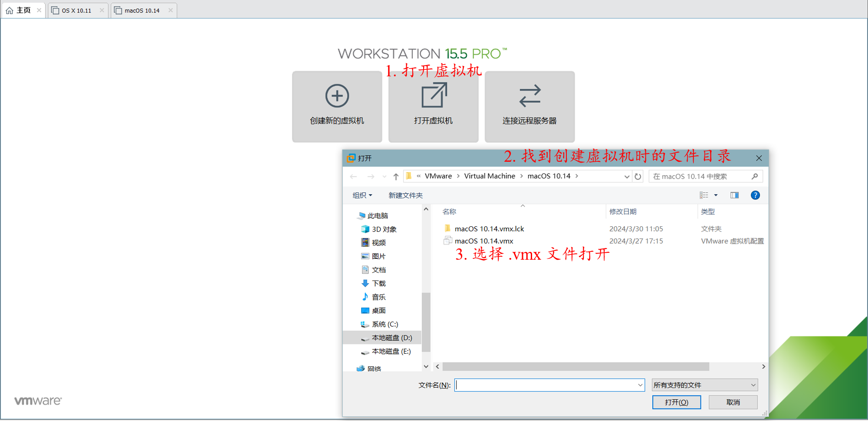Click 新建文件夹 button
This screenshot has width=868, height=421.
[x=406, y=195]
